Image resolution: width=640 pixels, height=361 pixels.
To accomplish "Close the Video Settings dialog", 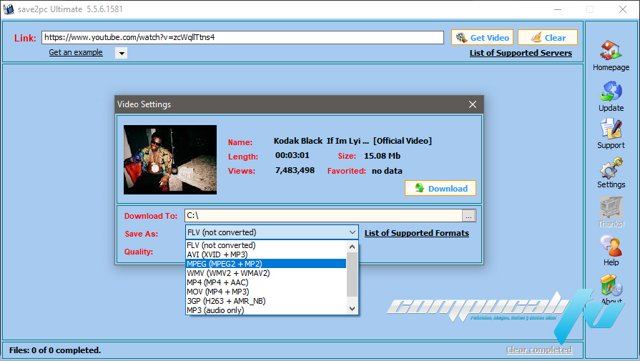I will coord(472,105).
